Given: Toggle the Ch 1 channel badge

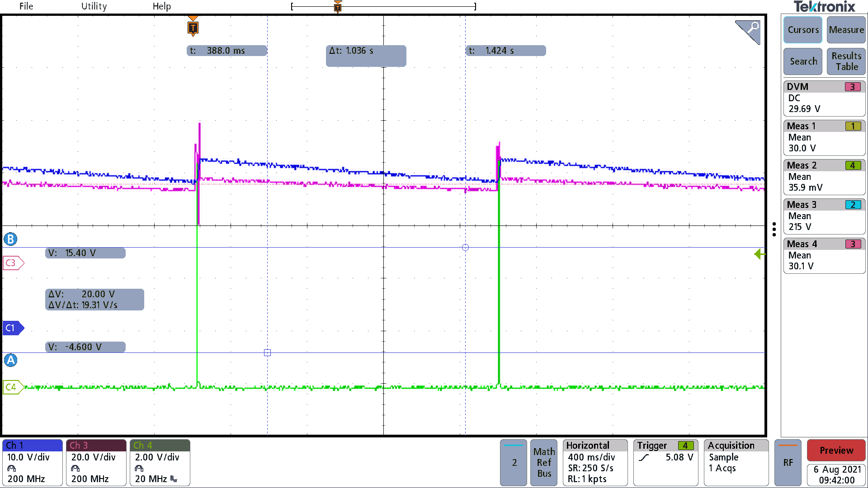Looking at the screenshot, I should click(33, 462).
